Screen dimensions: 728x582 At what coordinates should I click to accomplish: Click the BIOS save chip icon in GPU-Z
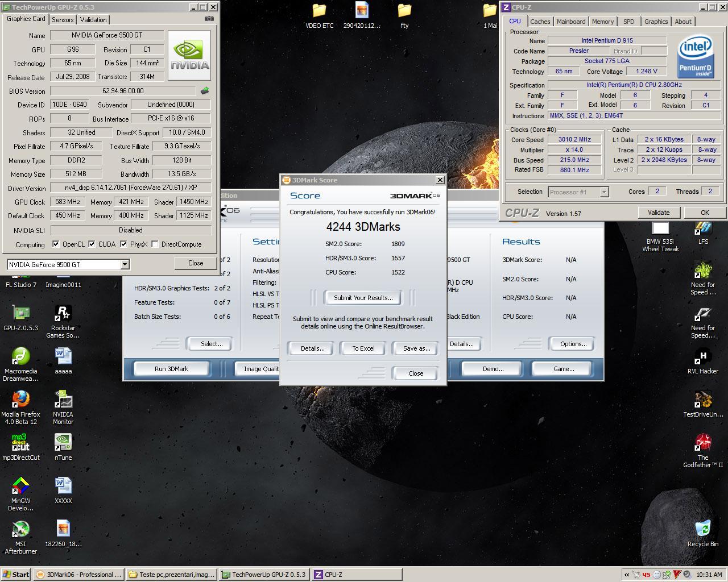(x=205, y=90)
